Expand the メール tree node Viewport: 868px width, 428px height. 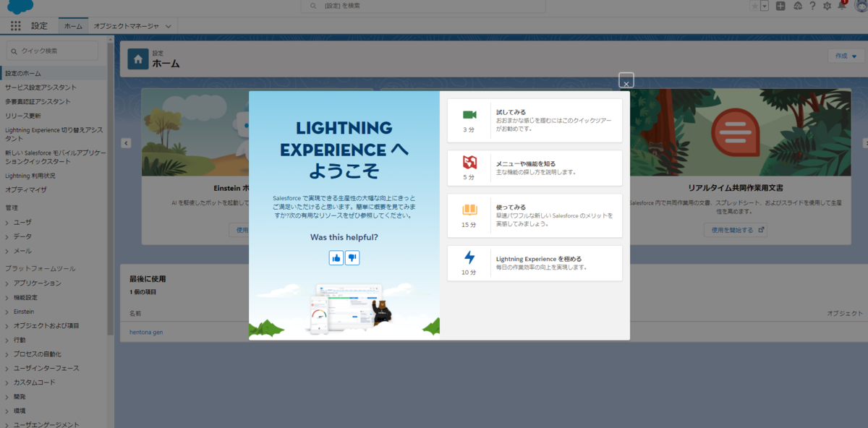[7, 251]
